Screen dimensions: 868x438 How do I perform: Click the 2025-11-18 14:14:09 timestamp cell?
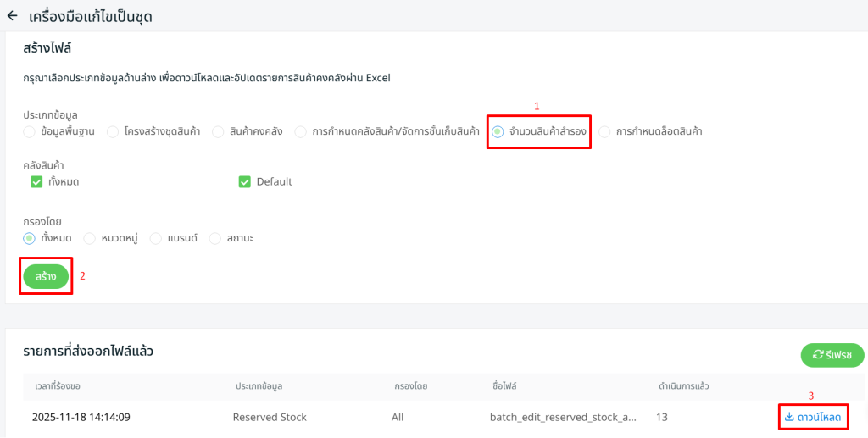click(x=81, y=417)
